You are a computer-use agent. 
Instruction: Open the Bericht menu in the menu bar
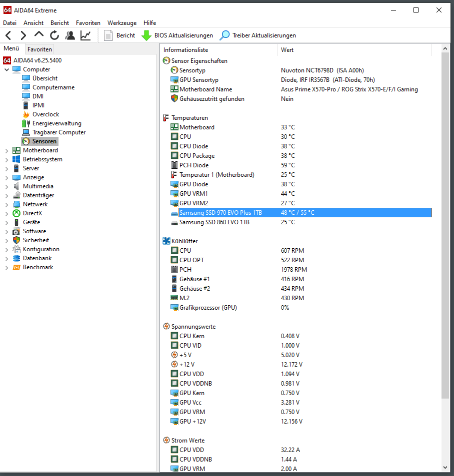[x=59, y=23]
